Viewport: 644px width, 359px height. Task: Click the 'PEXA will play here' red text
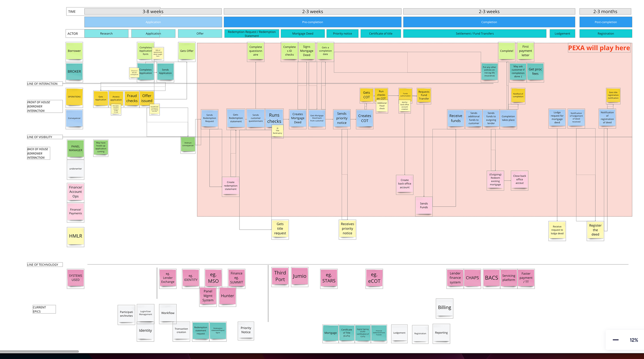click(599, 48)
